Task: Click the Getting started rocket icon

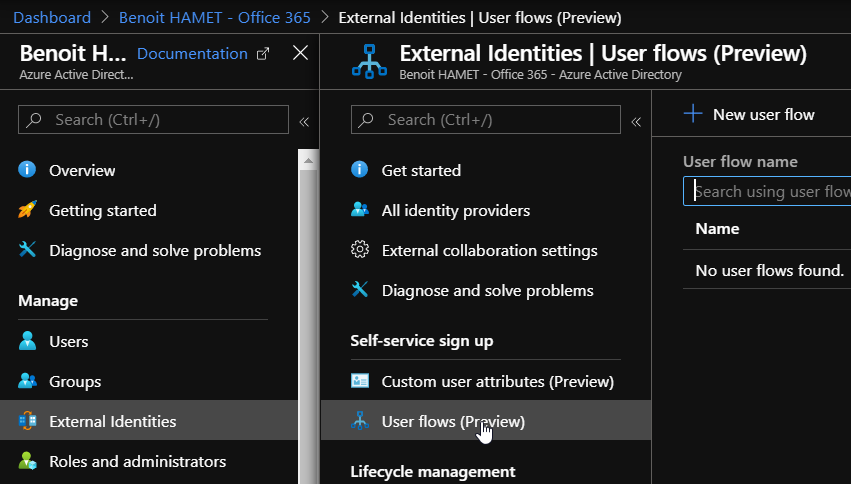Action: 28,210
